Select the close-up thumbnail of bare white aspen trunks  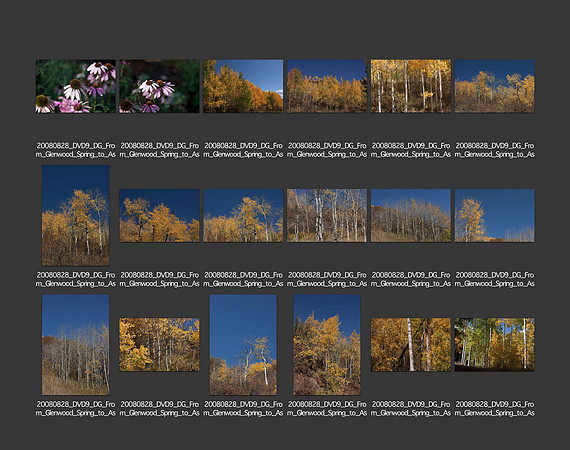pos(327,216)
